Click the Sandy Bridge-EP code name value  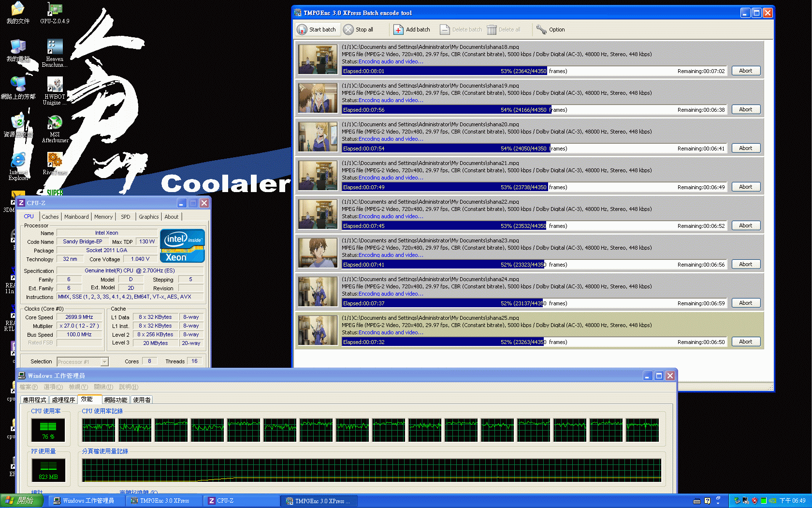pyautogui.click(x=83, y=242)
